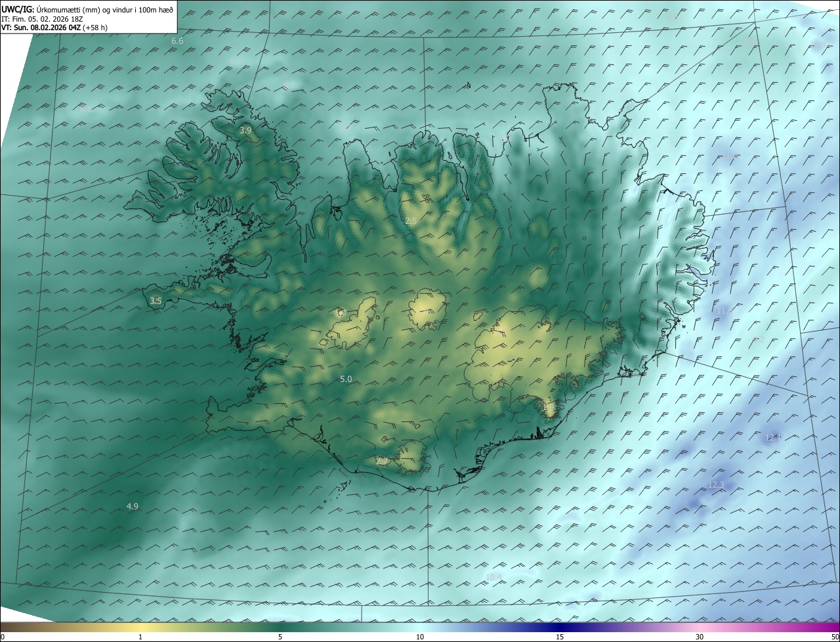Click the 3.5 value on the western peninsula
The image size is (840, 642).
click(x=156, y=301)
